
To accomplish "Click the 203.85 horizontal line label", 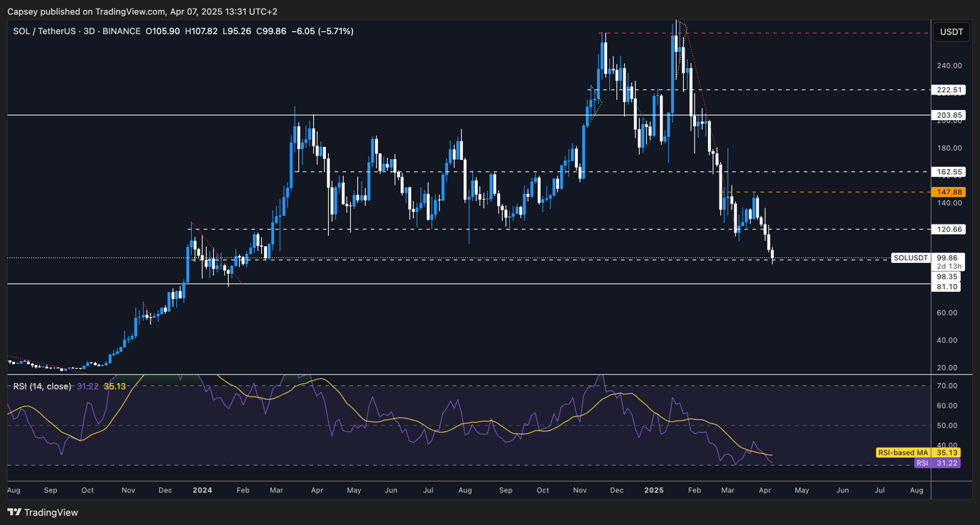I will click(949, 115).
